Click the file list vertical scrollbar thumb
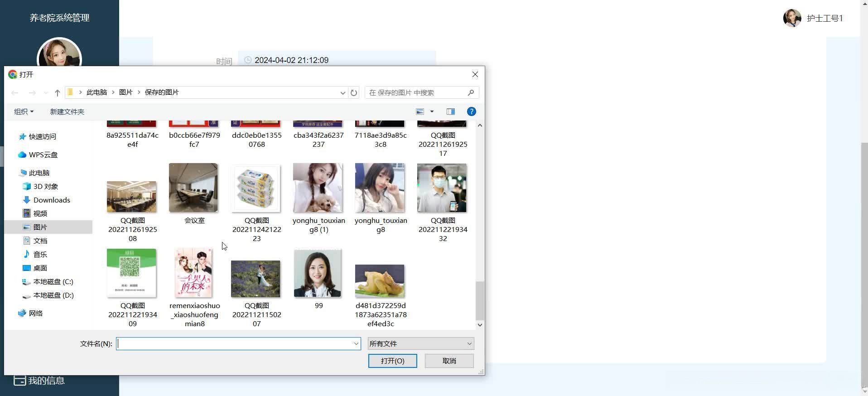This screenshot has width=868, height=396. [x=480, y=301]
